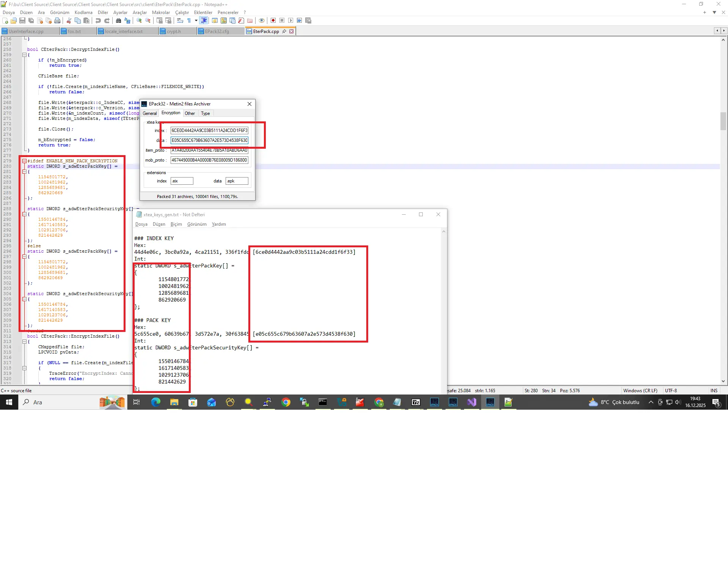This screenshot has width=728, height=569.
Task: Click the mob_proto key input field
Action: [209, 160]
